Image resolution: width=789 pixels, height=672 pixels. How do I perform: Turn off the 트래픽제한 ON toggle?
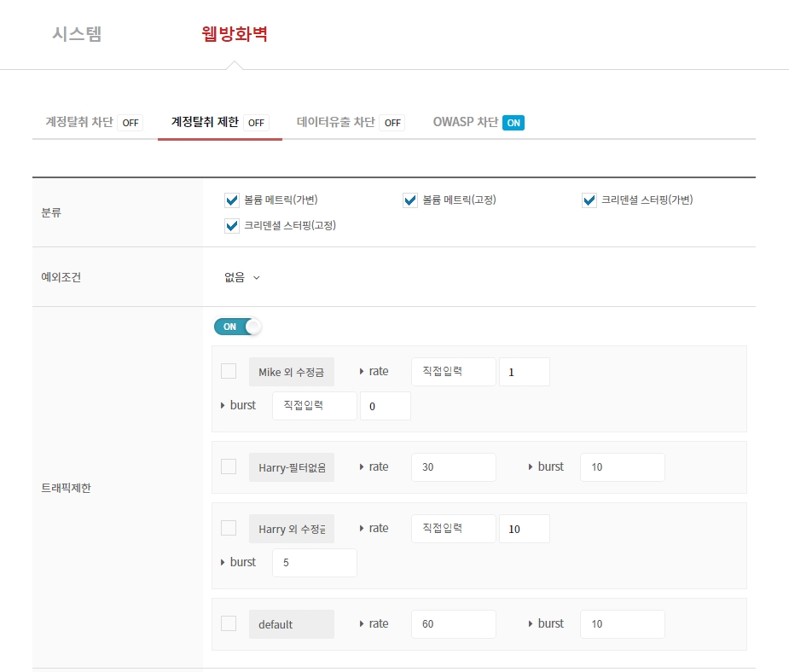click(x=237, y=327)
